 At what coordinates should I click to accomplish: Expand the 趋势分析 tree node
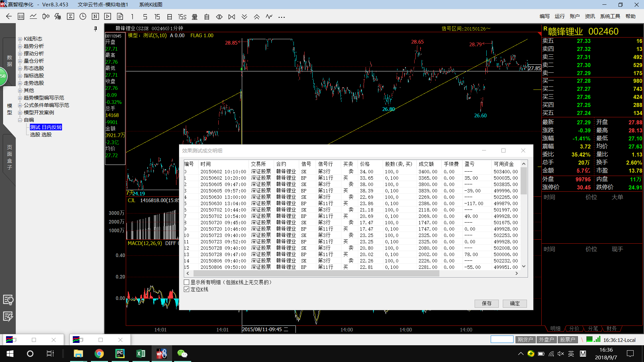(x=20, y=46)
